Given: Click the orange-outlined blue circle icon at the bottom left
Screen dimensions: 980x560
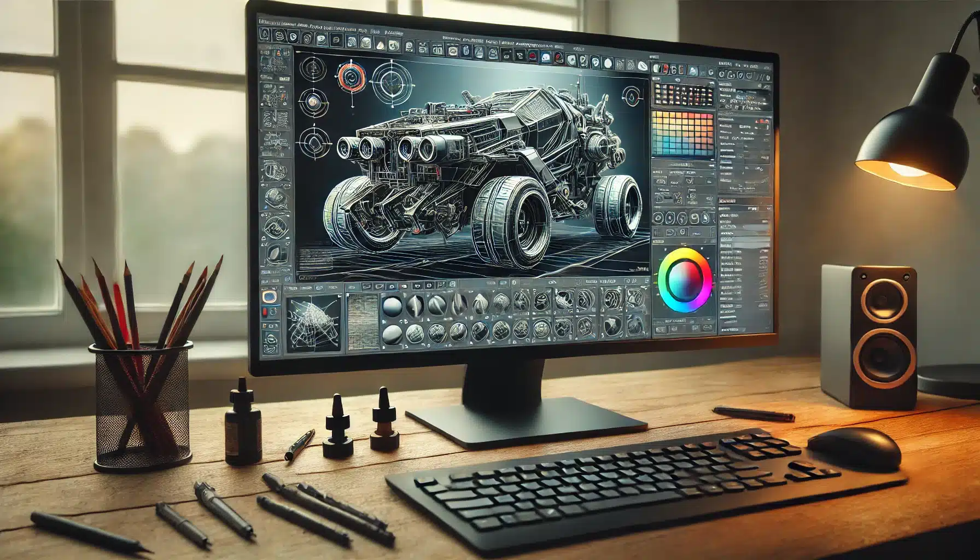Looking at the screenshot, I should click(x=271, y=297).
